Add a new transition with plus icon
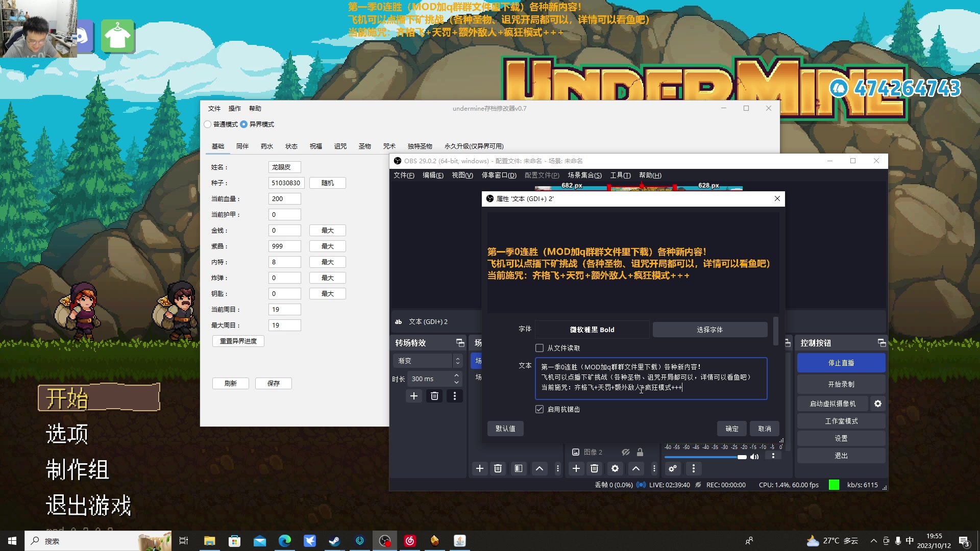Viewport: 980px width, 551px height. [x=414, y=396]
